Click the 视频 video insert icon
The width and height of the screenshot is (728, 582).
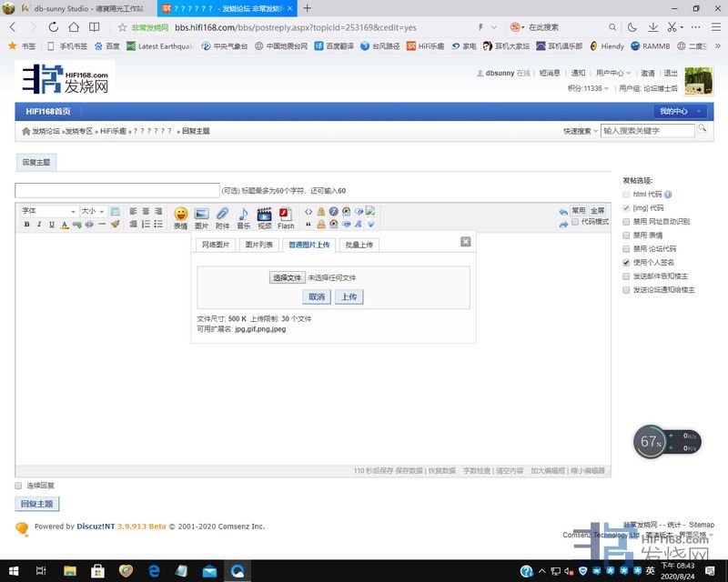pos(265,216)
